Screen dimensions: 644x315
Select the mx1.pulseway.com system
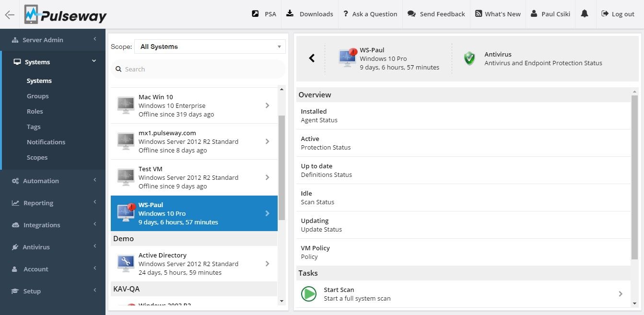(x=194, y=141)
